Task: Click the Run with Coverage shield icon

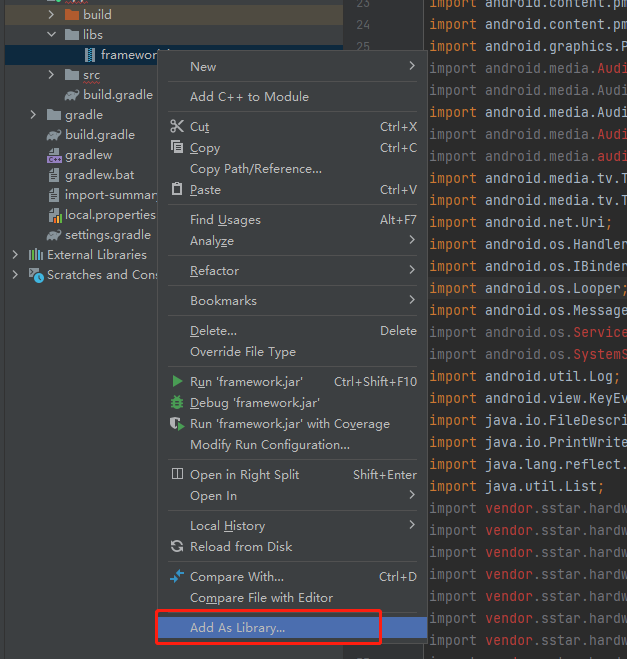Action: pos(177,424)
